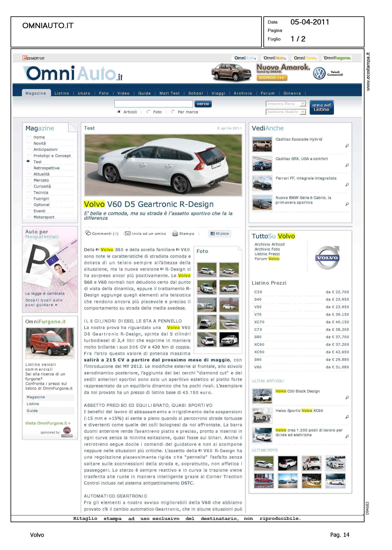The height and width of the screenshot is (550, 392).
Task: Open the Visita OmniFurgone.it link
Action: click(48, 423)
